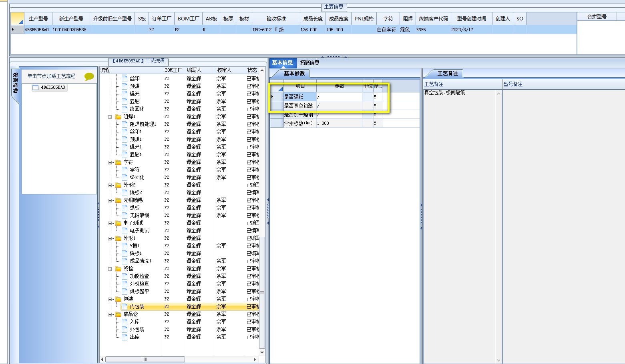The image size is (625, 364).
Task: Click the 包装 folder icon
Action: click(118, 299)
